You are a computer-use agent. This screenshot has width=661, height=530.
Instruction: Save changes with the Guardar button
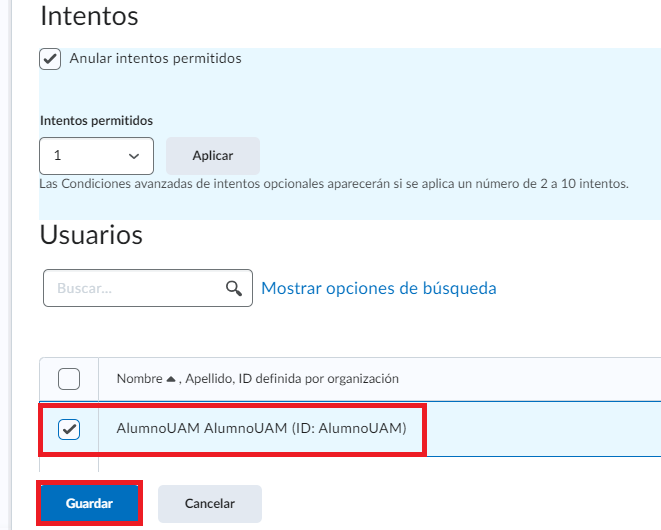click(89, 504)
